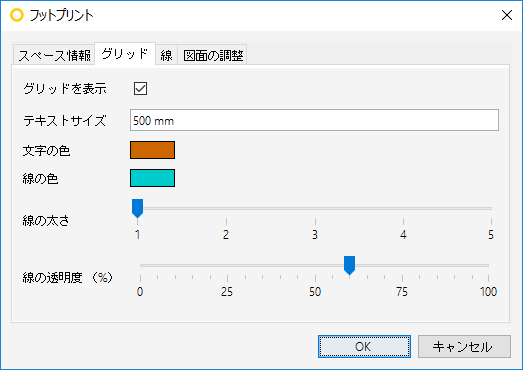This screenshot has width=523, height=370.
Task: Open the 線 tab
Action: click(x=166, y=55)
